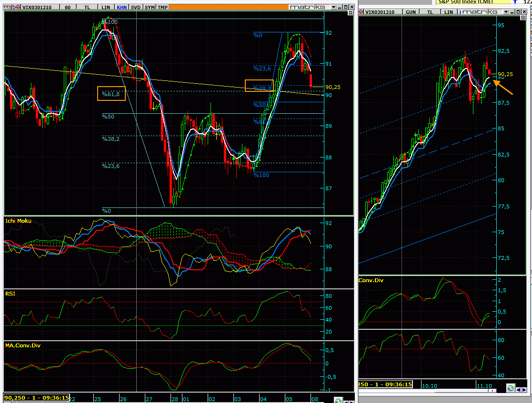
Task: Click the blue %100 Fibonacci label near the 04 low
Action: point(261,175)
